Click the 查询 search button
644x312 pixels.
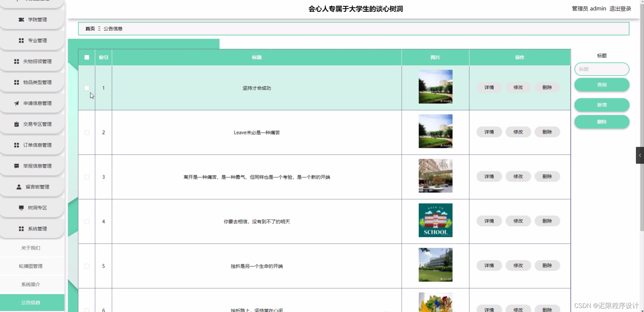pyautogui.click(x=602, y=85)
